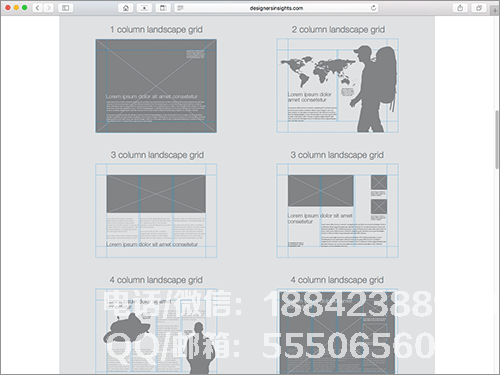Open the home page icon
Image resolution: width=500 pixels, height=375 pixels.
pos(126,8)
